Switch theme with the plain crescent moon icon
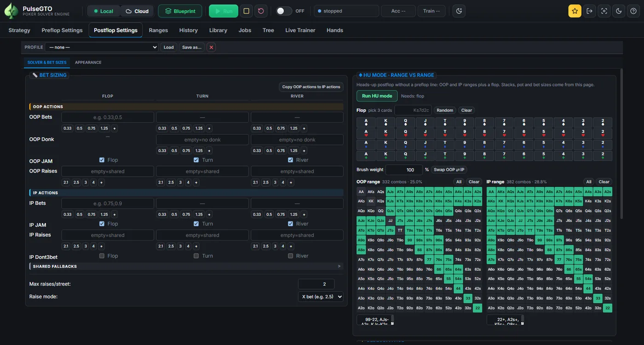 pyautogui.click(x=619, y=11)
